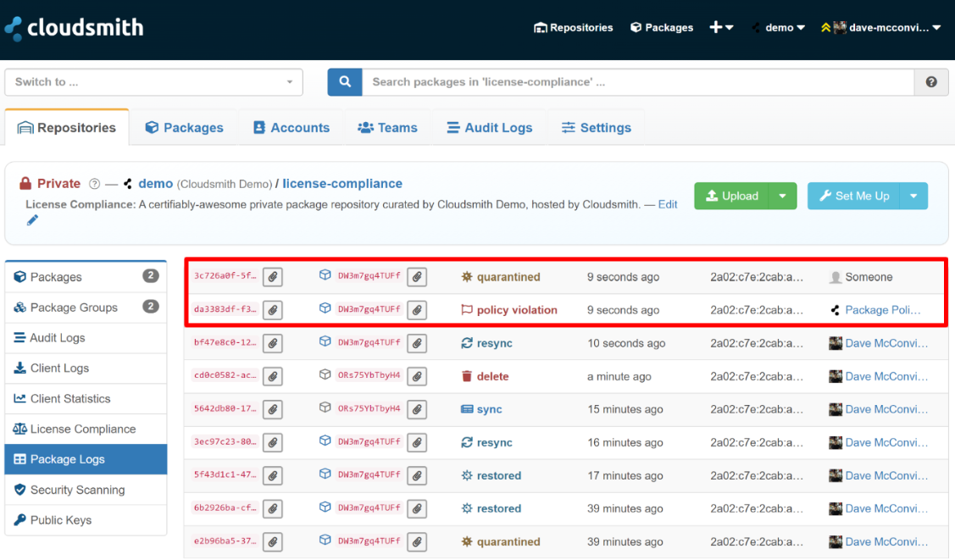Screen dimensions: 955x560
Task: Focus the Search packages input field
Action: pos(638,82)
